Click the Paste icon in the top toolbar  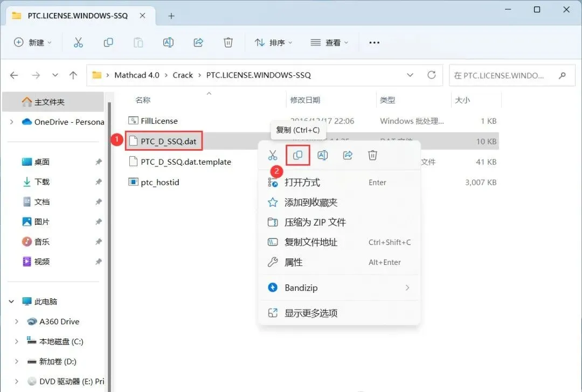coord(138,43)
